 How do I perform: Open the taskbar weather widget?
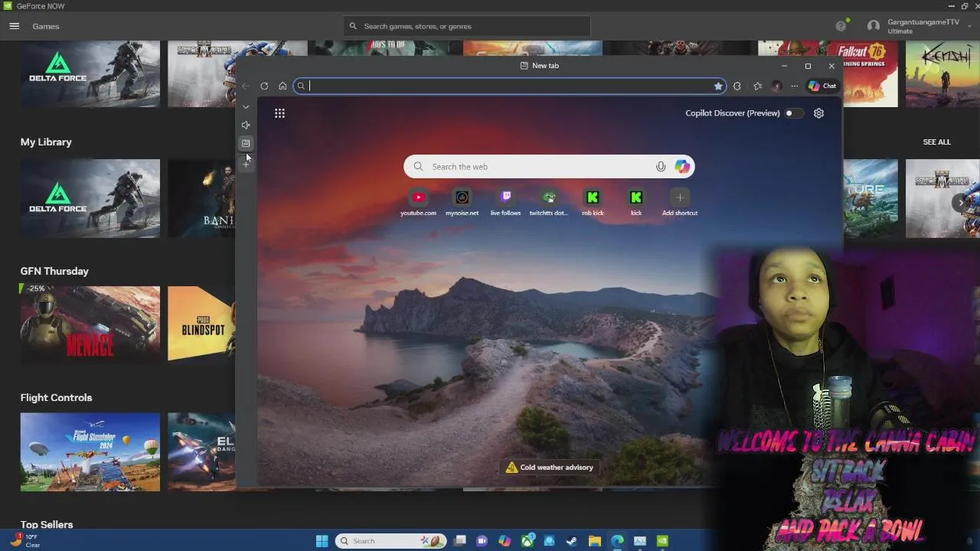click(24, 541)
